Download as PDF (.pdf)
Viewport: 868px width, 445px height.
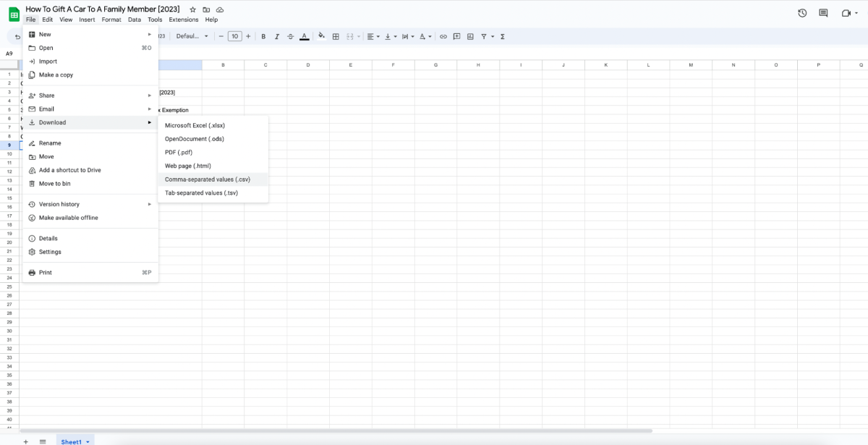(x=213, y=153)
